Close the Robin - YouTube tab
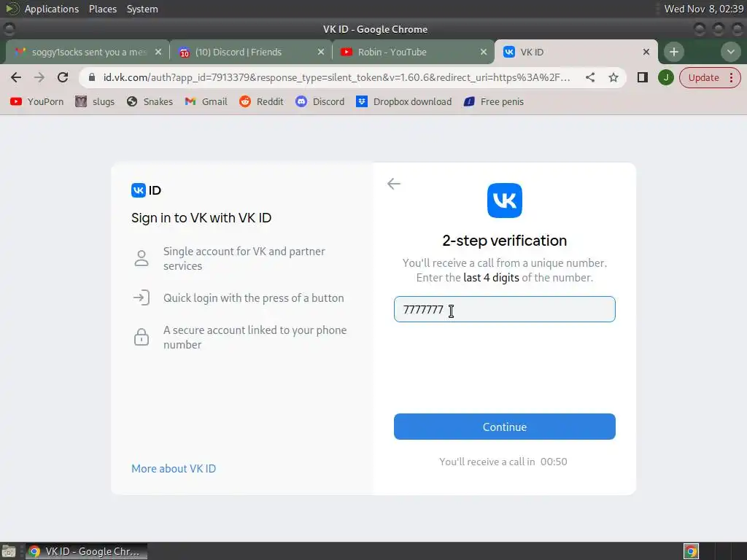 coord(483,52)
